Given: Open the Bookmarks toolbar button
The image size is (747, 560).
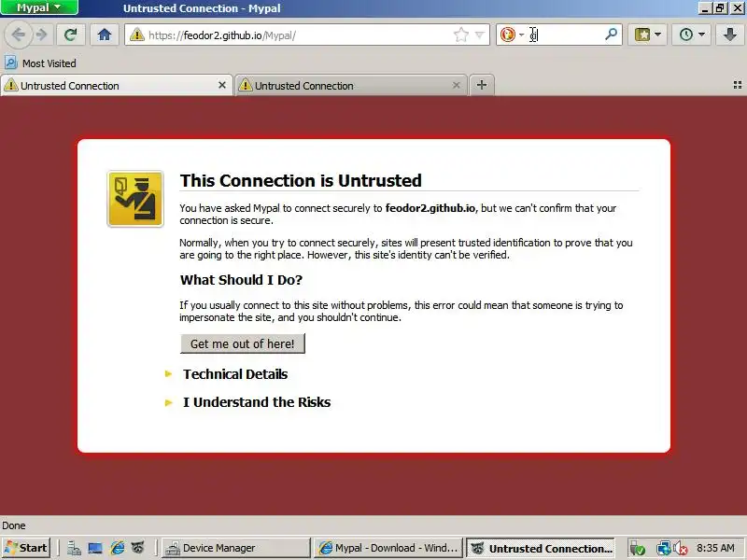Looking at the screenshot, I should [641, 35].
